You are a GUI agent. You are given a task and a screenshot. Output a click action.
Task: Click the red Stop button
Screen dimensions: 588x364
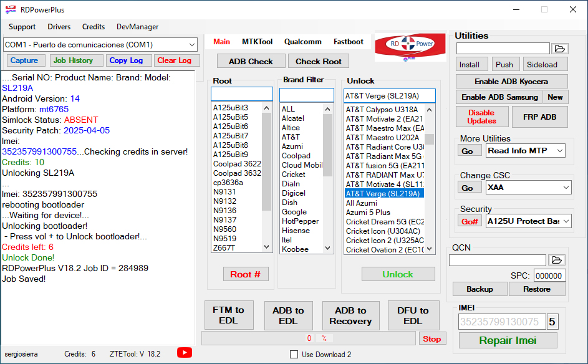pos(431,338)
